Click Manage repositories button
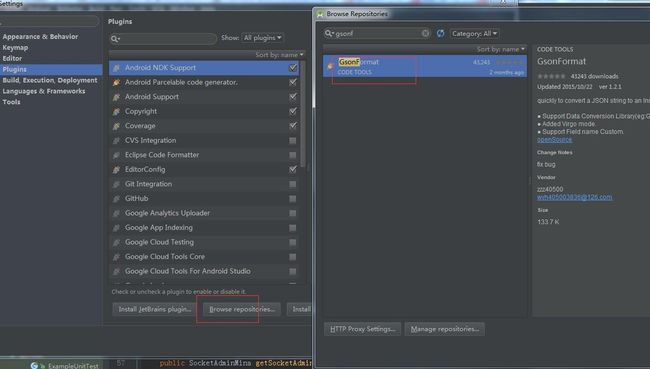 coord(445,329)
